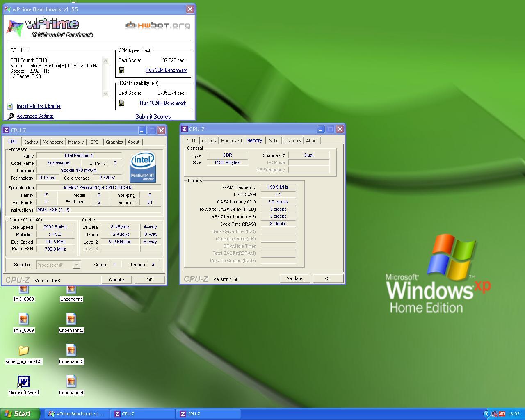The width and height of the screenshot is (525, 420).
Task: Close the wPrime Benchmark window
Action: click(190, 9)
